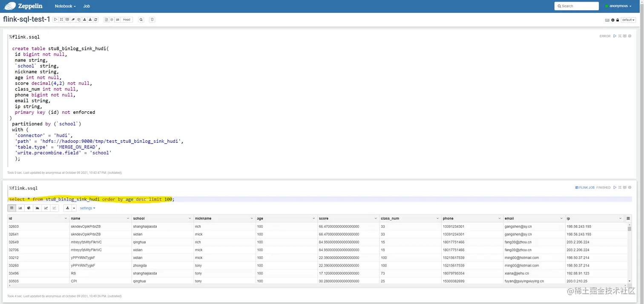The width and height of the screenshot is (644, 304).
Task: Hide output of the select query paragraph
Action: (x=625, y=187)
